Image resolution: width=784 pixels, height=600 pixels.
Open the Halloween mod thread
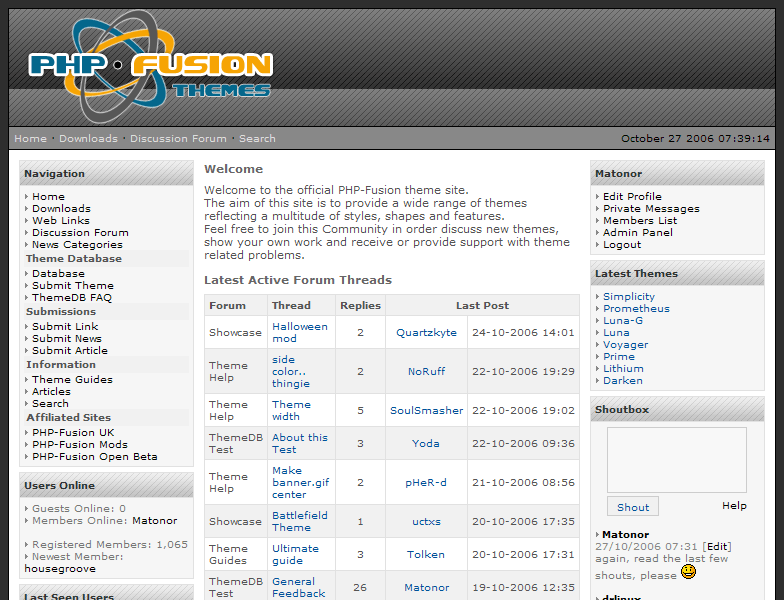(300, 332)
